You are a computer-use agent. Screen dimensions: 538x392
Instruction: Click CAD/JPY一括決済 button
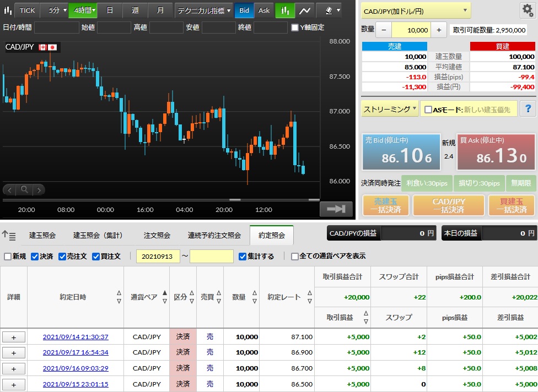[x=449, y=205]
